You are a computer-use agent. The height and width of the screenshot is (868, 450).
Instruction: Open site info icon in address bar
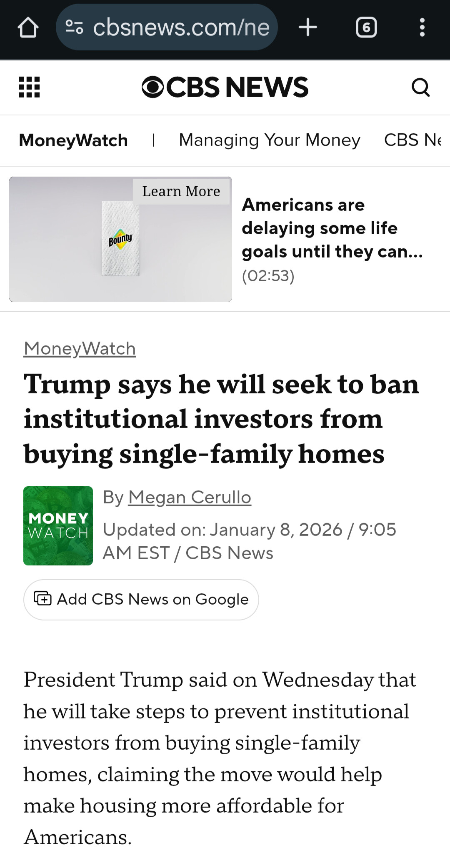click(x=74, y=28)
